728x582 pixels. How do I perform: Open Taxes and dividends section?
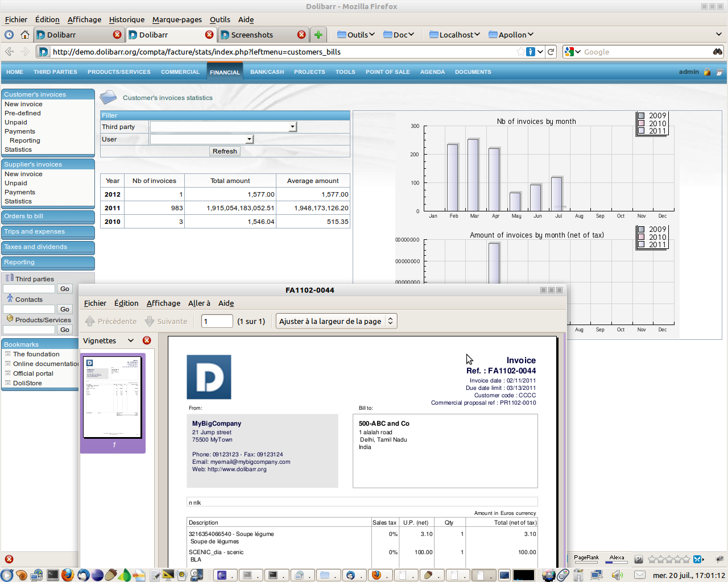[48, 247]
